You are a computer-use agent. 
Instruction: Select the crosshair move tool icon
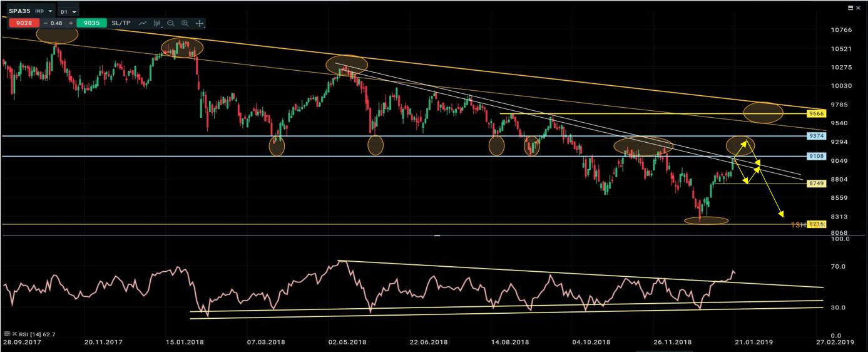click(x=200, y=23)
